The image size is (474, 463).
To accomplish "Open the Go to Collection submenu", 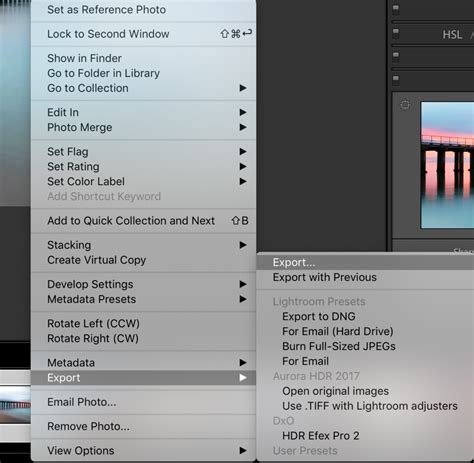I will click(143, 88).
